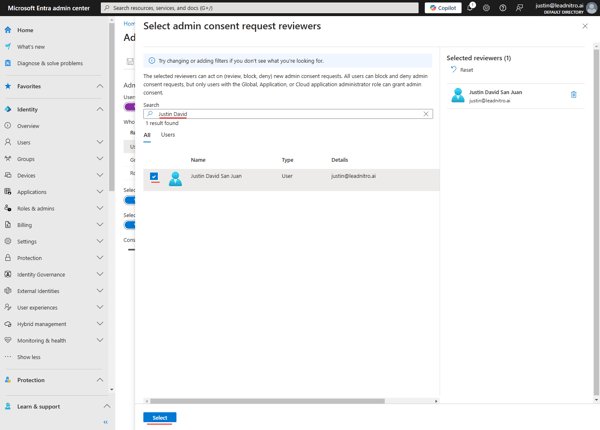Open the help question mark icon
This screenshot has height=430, width=600.
(503, 8)
